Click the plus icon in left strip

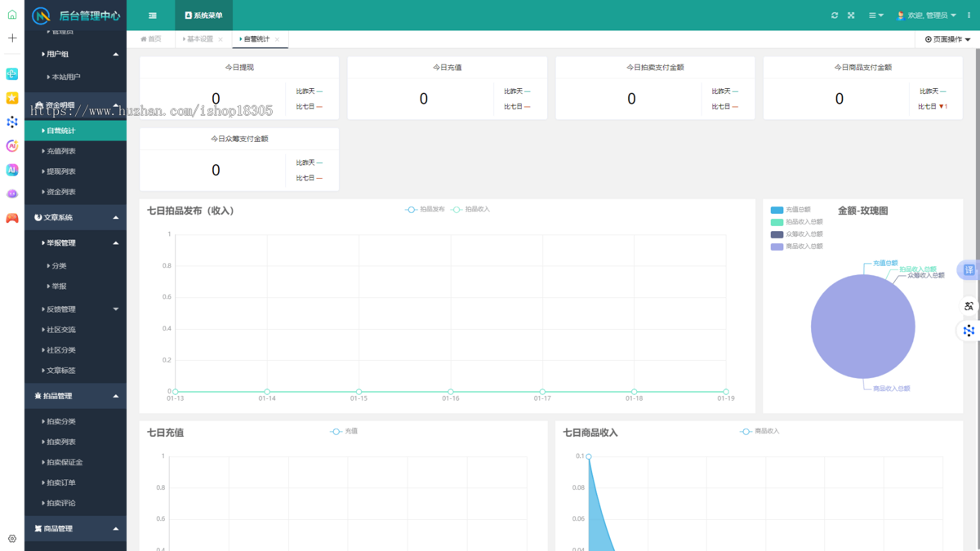tap(12, 38)
